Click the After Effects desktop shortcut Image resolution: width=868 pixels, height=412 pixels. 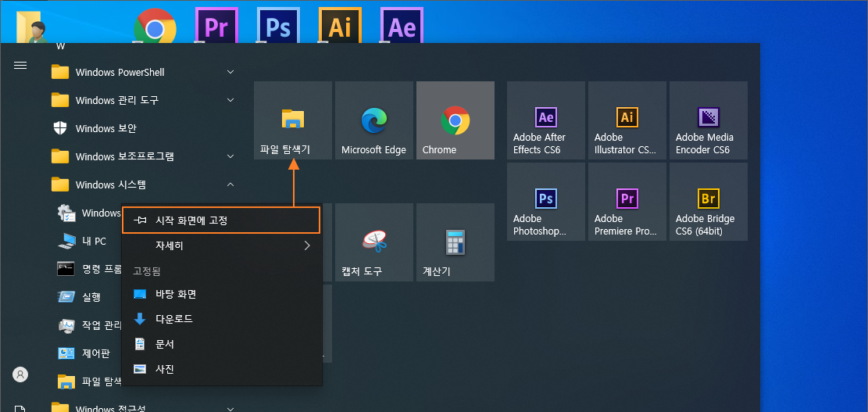[x=402, y=26]
